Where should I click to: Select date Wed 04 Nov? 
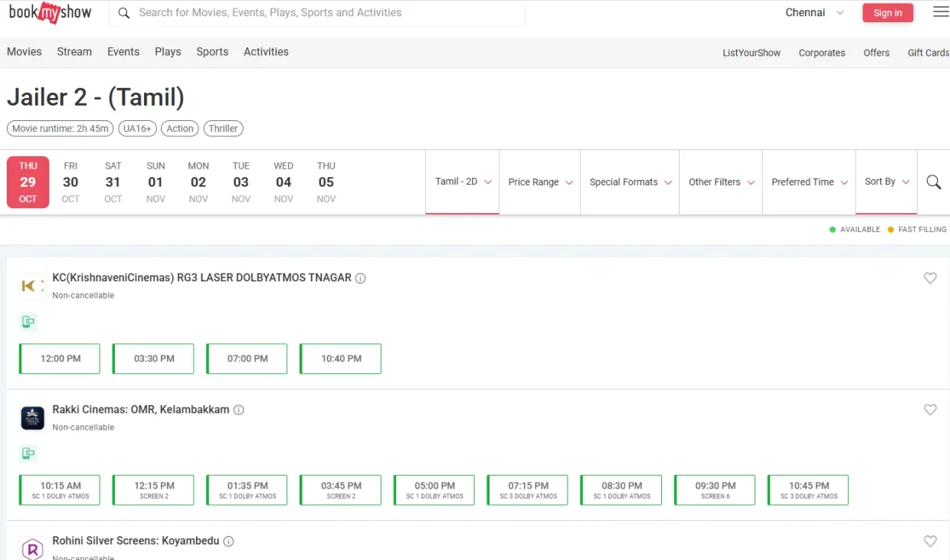point(283,182)
